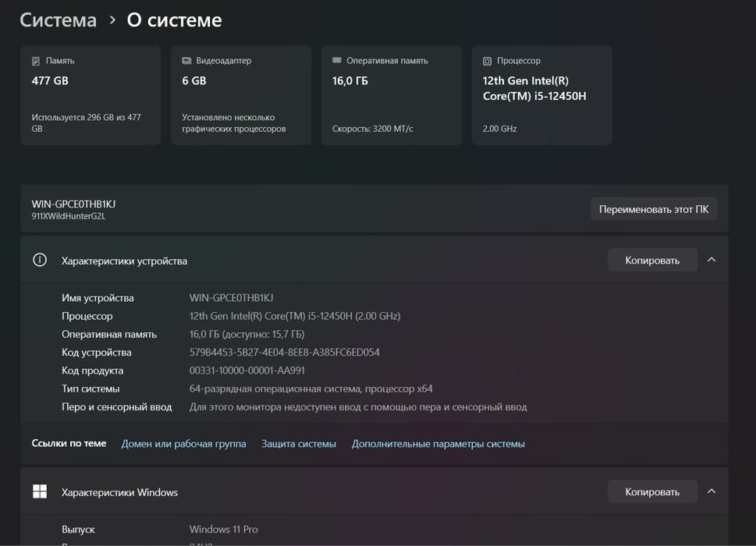Viewport: 756px width, 546px height.
Task: Open the Оперативная память 16,0 ГБ card
Action: 392,95
